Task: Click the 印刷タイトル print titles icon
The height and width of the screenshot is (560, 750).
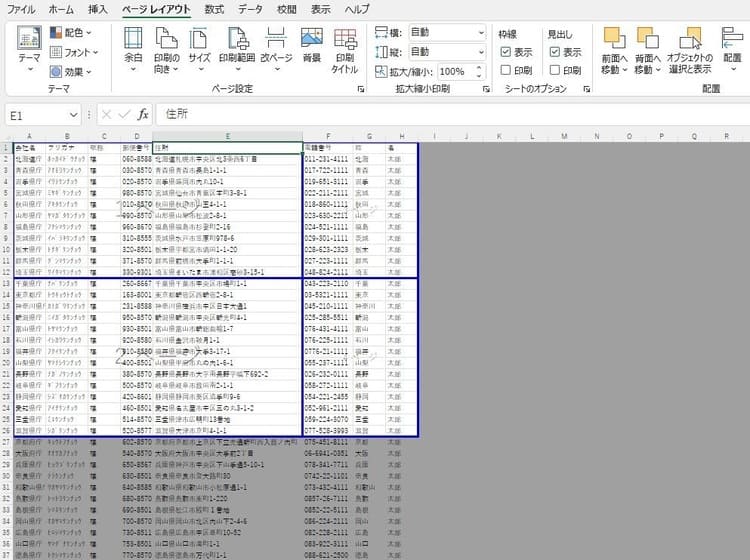Action: click(x=345, y=39)
